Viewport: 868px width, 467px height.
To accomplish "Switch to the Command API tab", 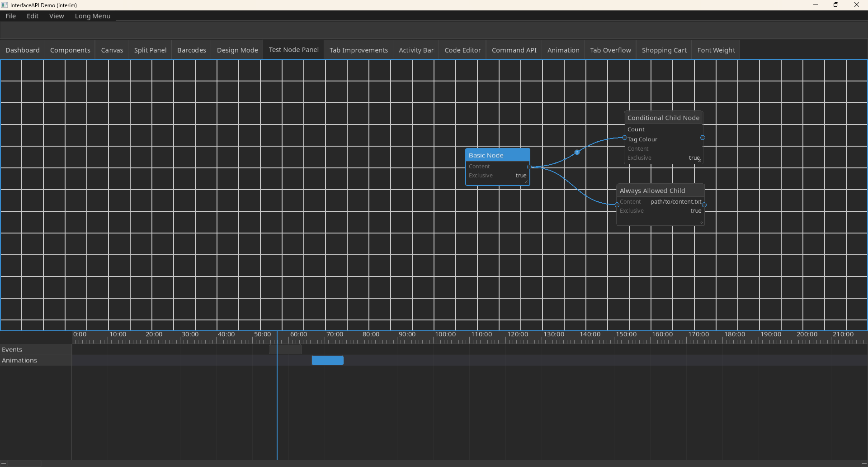I will [x=514, y=50].
